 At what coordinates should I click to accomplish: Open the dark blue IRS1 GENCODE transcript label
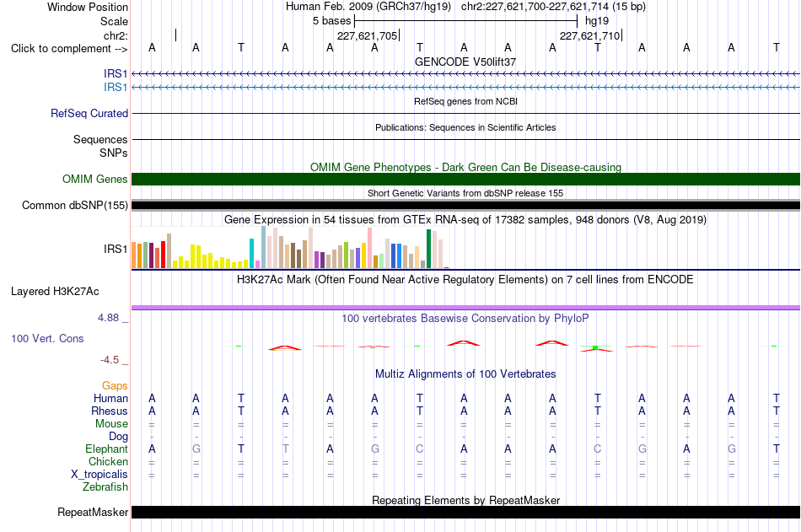coord(116,73)
